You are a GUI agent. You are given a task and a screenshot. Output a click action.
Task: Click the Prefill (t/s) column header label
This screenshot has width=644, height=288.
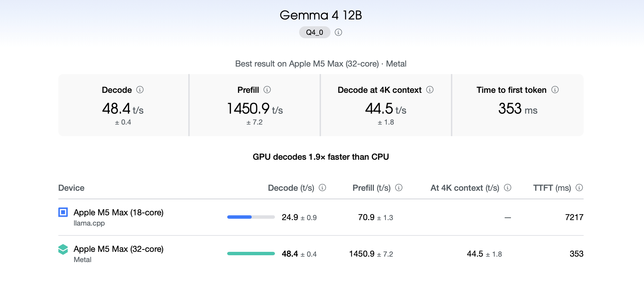371,188
